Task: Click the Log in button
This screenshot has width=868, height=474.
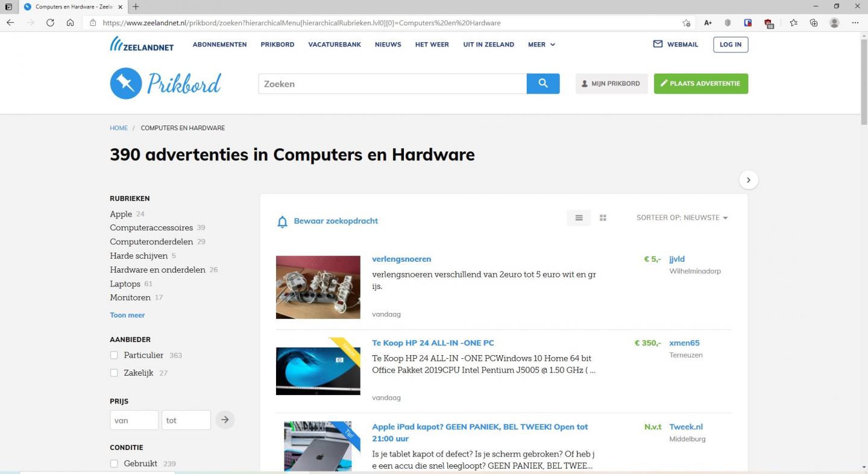Action: point(731,45)
